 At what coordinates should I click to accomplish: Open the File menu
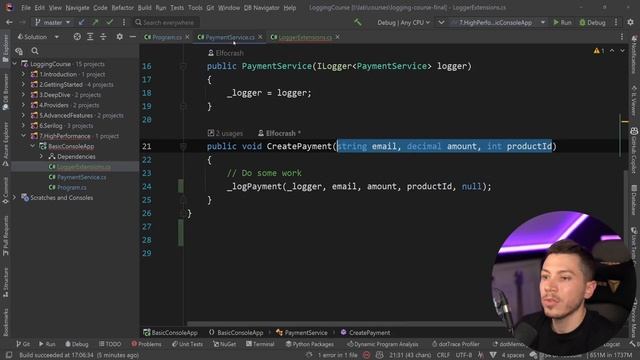click(x=26, y=8)
